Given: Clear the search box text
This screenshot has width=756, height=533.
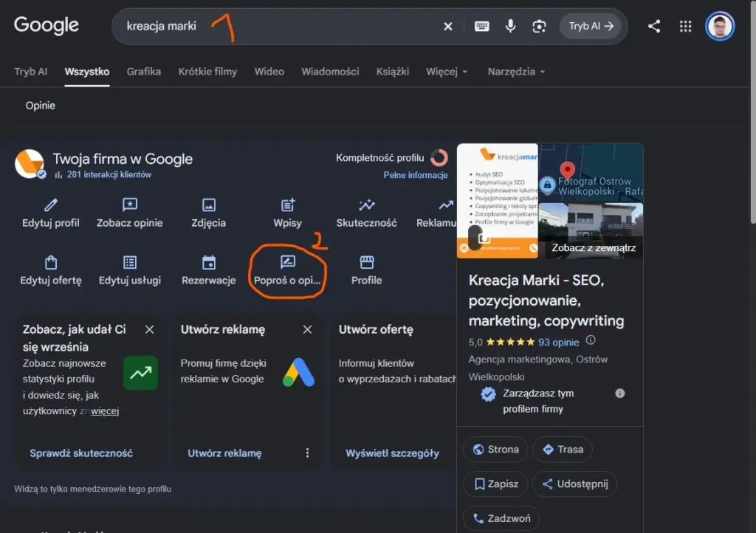Looking at the screenshot, I should pos(448,27).
